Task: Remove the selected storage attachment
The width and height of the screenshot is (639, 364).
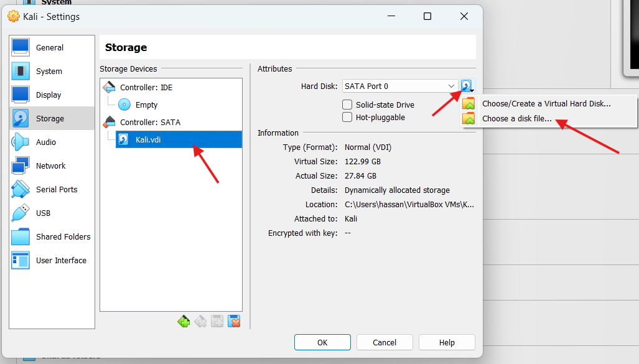Action: (234, 321)
